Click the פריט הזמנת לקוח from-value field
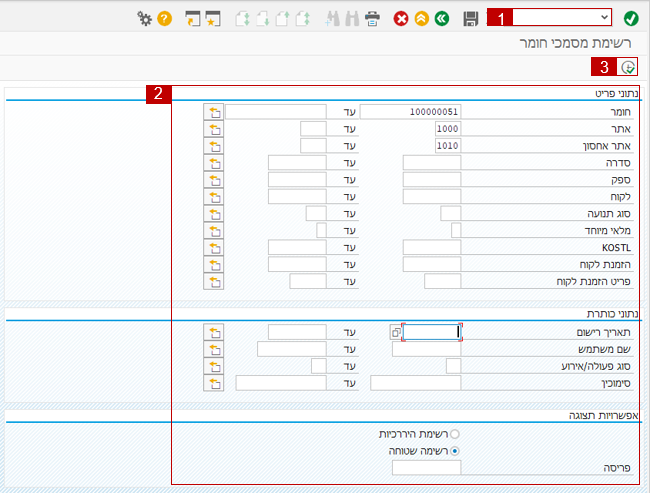Image resolution: width=650 pixels, height=493 pixels. point(443,282)
